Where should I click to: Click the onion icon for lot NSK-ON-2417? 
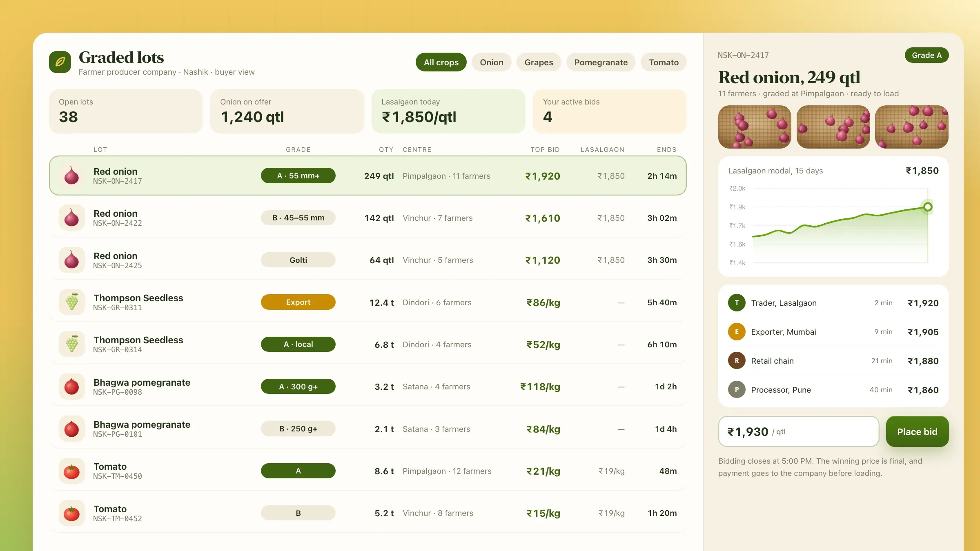(x=71, y=176)
